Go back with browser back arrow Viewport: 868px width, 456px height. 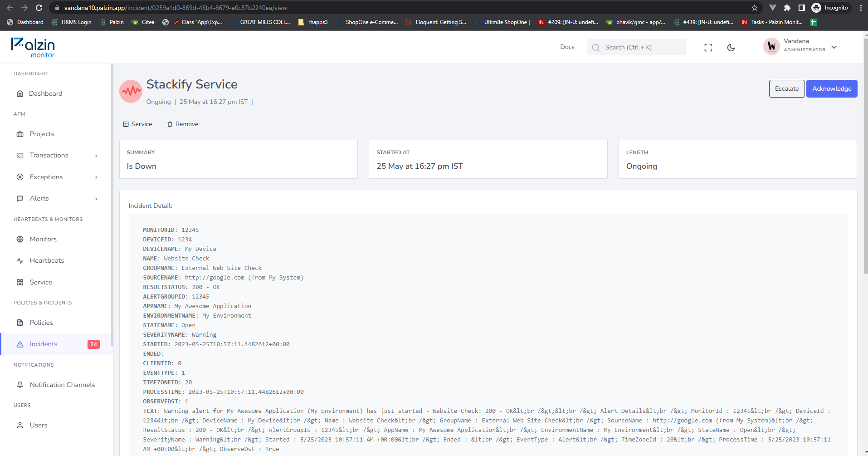click(10, 8)
